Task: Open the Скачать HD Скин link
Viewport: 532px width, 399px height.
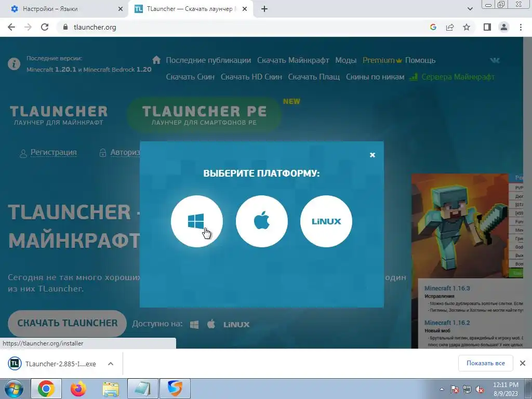Action: click(251, 77)
